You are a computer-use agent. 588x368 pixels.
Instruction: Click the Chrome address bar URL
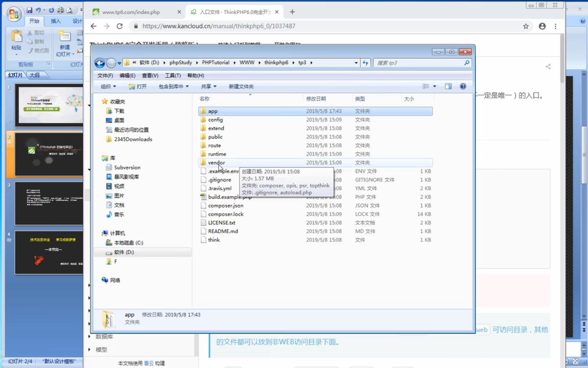(219, 26)
